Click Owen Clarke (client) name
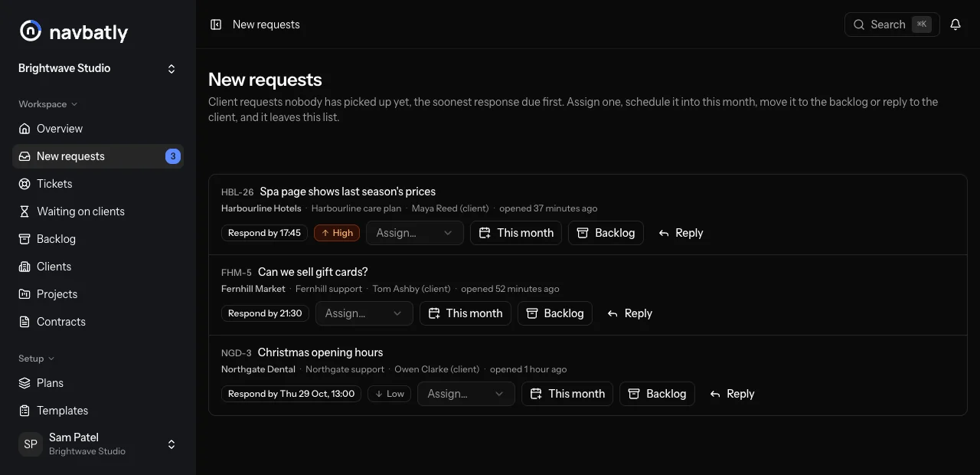 (437, 369)
